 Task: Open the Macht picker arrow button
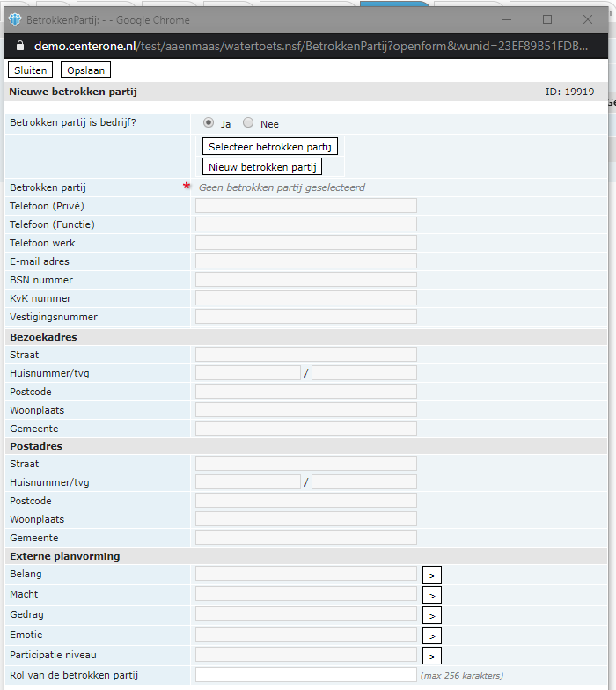coord(431,595)
